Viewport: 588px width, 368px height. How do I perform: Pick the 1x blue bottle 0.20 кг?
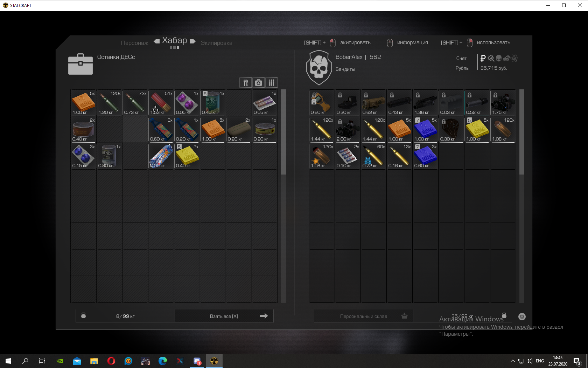187,129
